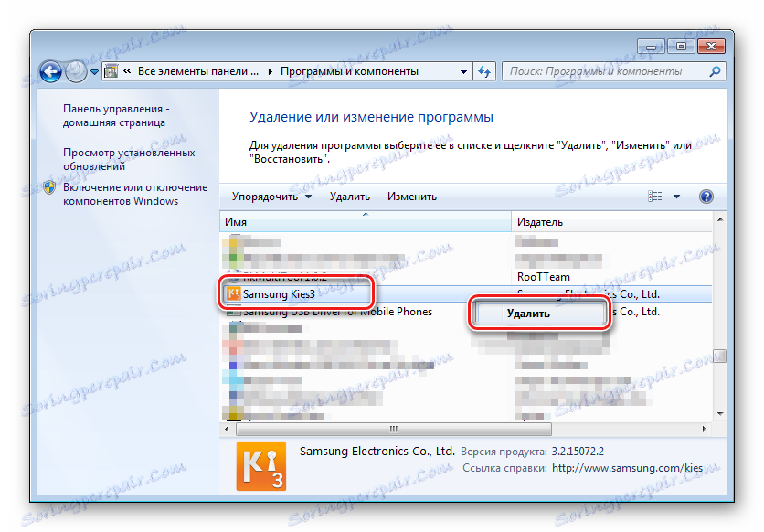Click 'Samsung Electronics Co., Ltd.' in details pane
This screenshot has width=764, height=532.
(x=377, y=452)
